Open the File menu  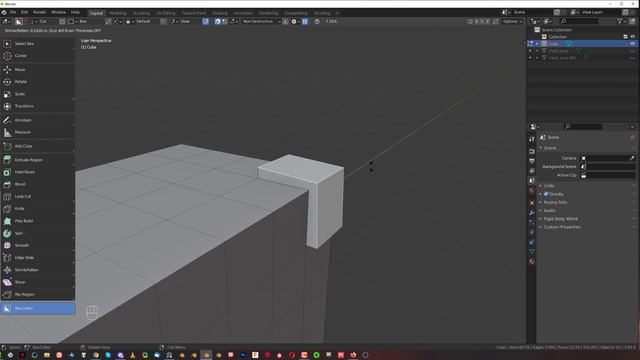pyautogui.click(x=13, y=13)
